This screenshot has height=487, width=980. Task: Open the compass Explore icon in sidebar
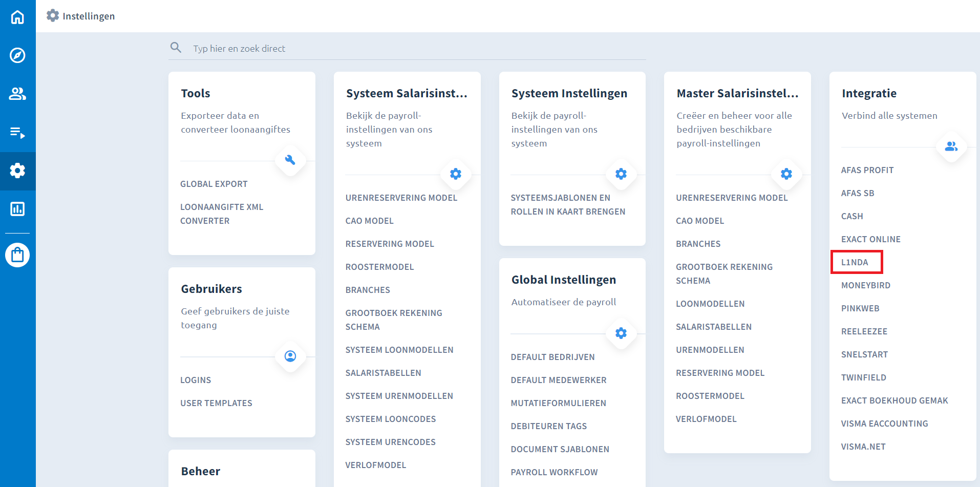pos(17,55)
